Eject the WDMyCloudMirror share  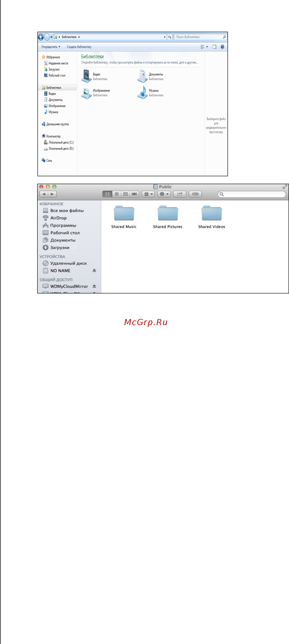pos(94,286)
